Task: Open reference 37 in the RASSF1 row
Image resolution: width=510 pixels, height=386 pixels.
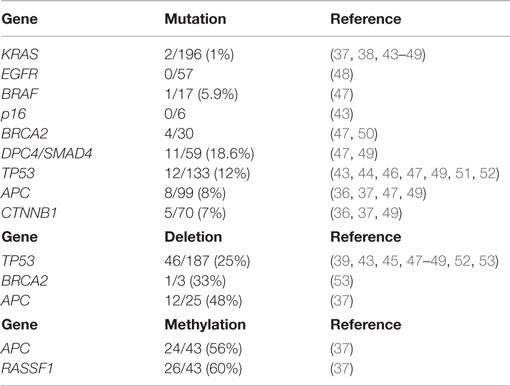Action: tap(342, 369)
